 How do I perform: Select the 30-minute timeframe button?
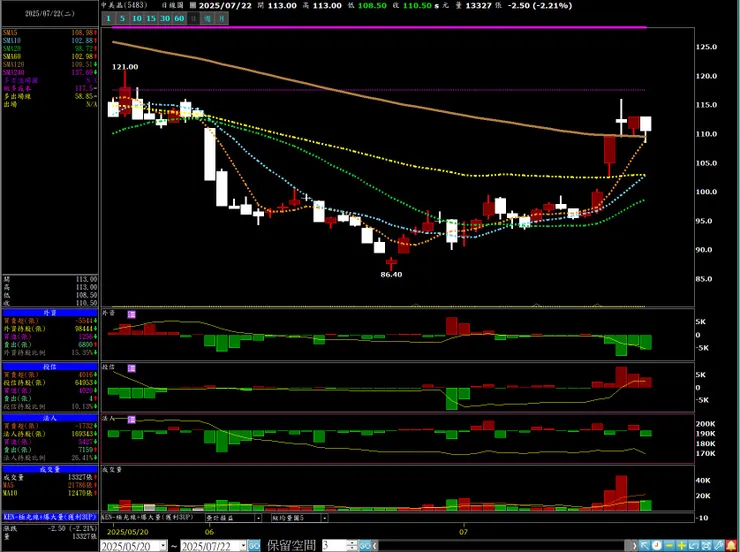[x=165, y=18]
